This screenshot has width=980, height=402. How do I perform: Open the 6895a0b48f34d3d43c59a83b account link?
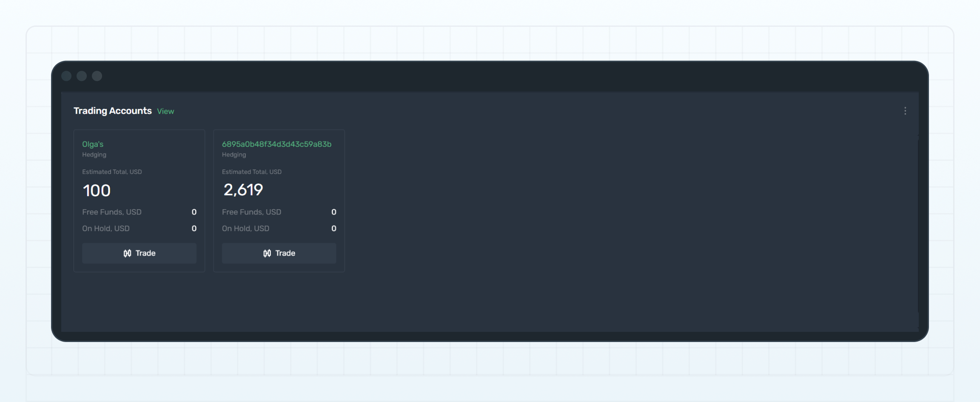[276, 144]
